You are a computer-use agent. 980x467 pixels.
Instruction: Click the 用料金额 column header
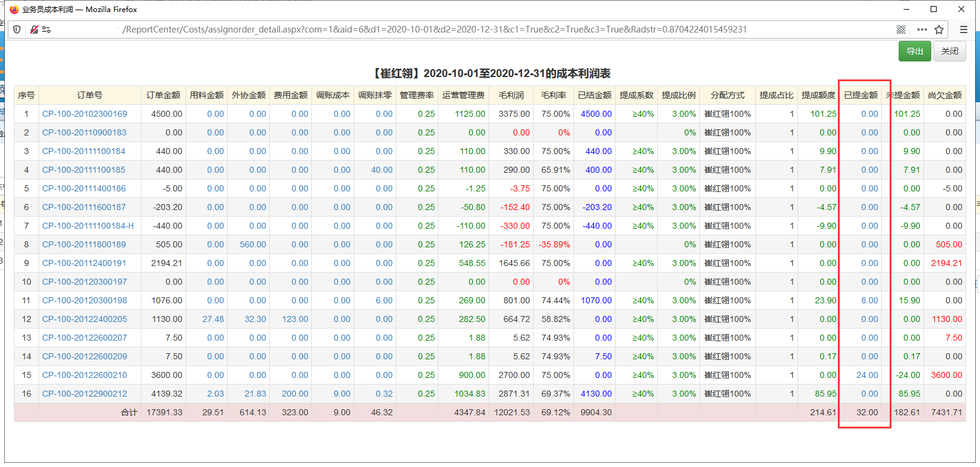pyautogui.click(x=207, y=95)
